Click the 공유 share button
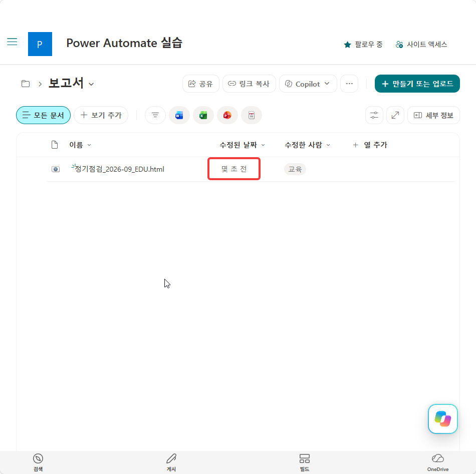The image size is (476, 474). point(200,84)
